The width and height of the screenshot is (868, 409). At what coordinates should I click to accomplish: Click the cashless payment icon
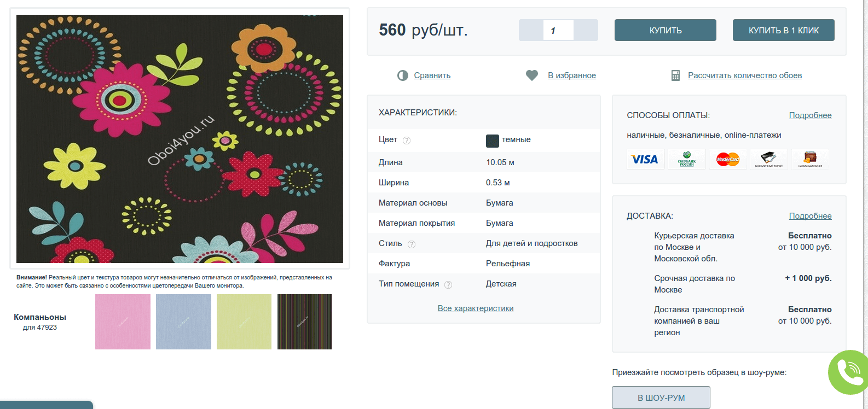(x=768, y=159)
